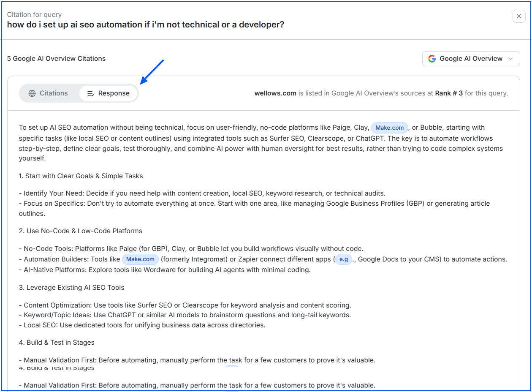Click the e.g citation chip
The image size is (532, 392).
(x=343, y=259)
